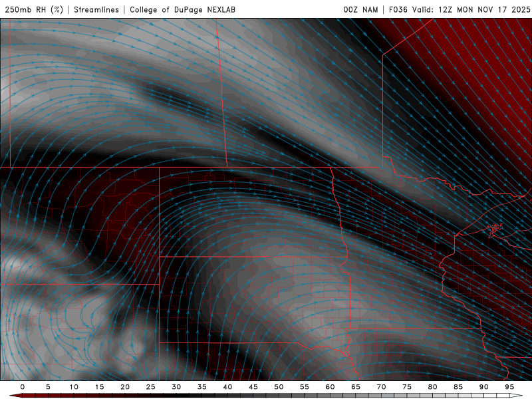
Task: Click the "Streamlines" label in the header
Action: (96, 9)
